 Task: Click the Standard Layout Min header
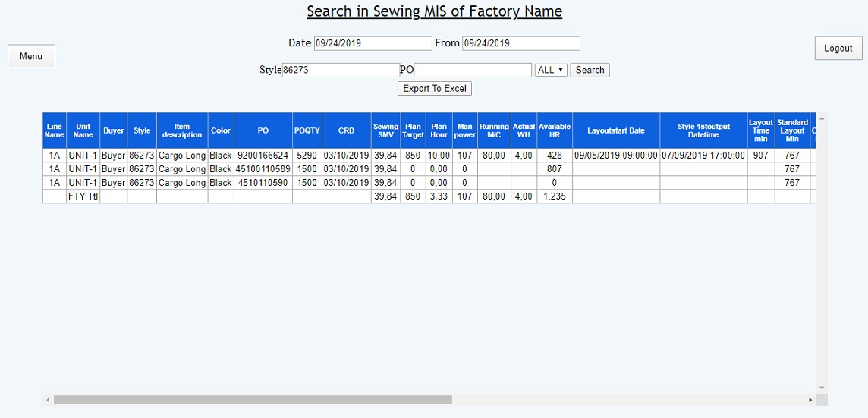click(x=792, y=130)
